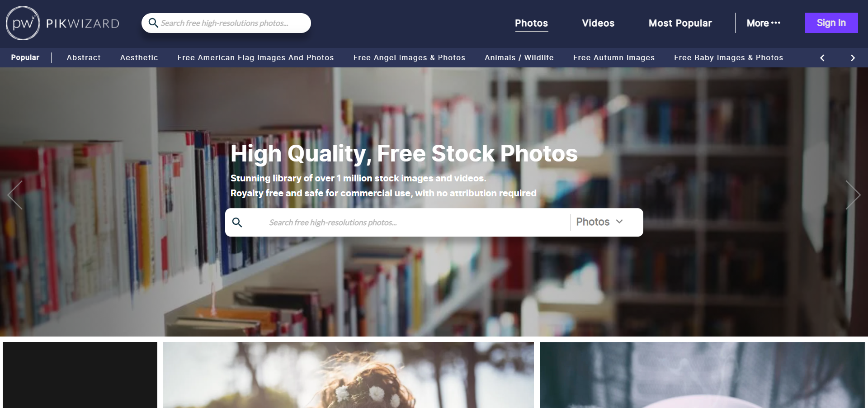This screenshot has width=868, height=408.
Task: Go to next hero slide arrow
Action: (853, 195)
